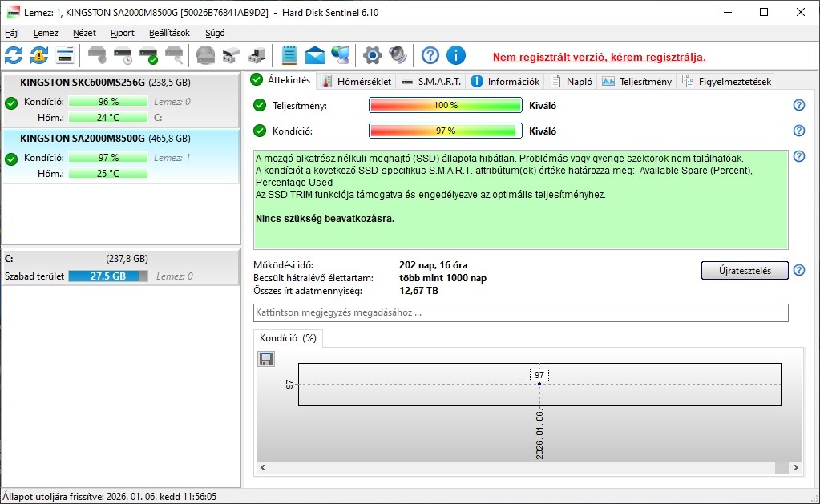The width and height of the screenshot is (820, 504).
Task: Click help icon next to Kondíció bar
Action: 799,130
